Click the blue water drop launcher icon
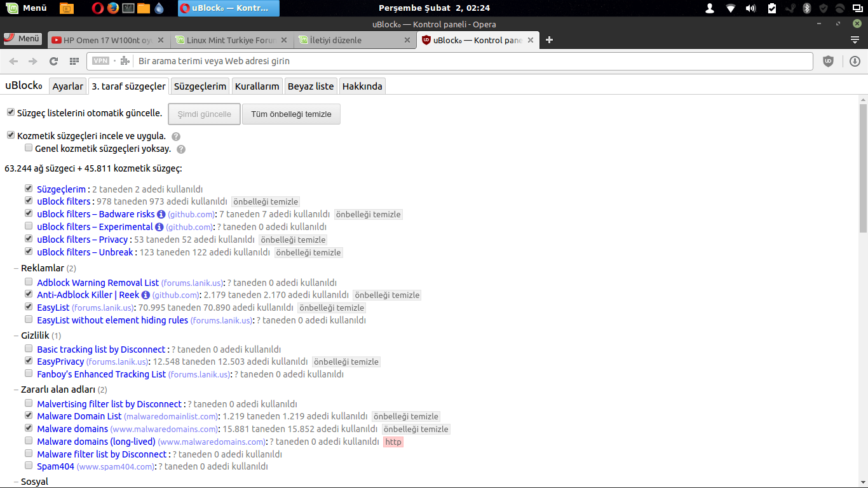This screenshot has width=868, height=488. tap(159, 8)
